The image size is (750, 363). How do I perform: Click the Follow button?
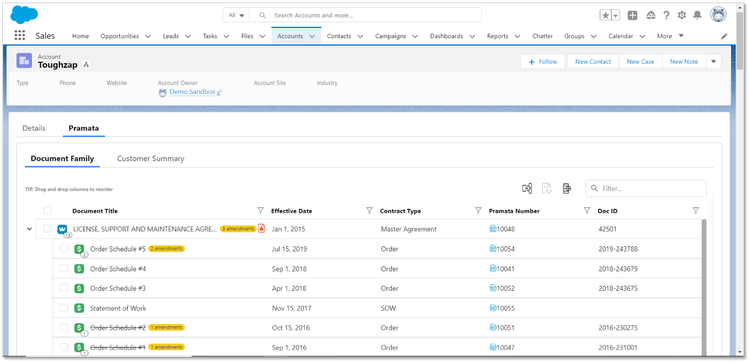click(543, 61)
